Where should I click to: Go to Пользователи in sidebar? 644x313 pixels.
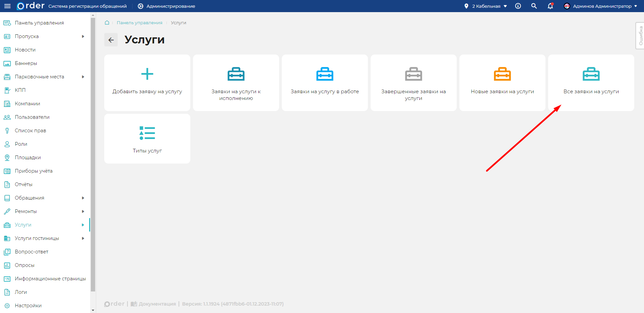coord(32,117)
